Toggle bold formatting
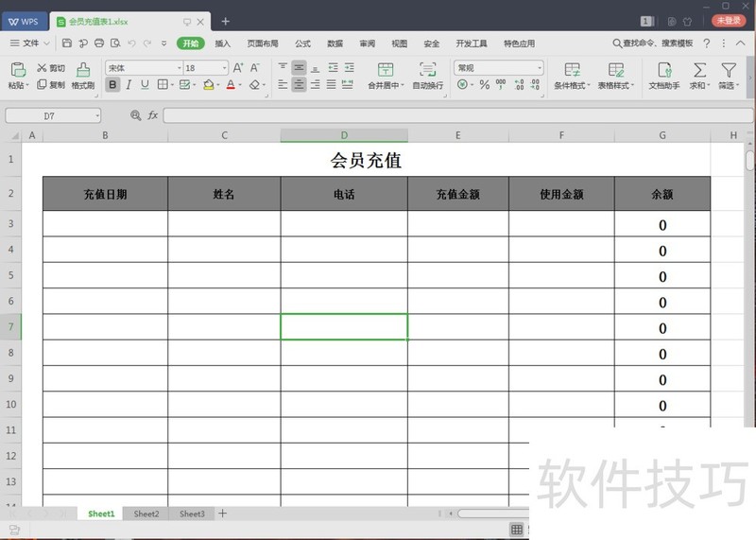 click(x=113, y=85)
